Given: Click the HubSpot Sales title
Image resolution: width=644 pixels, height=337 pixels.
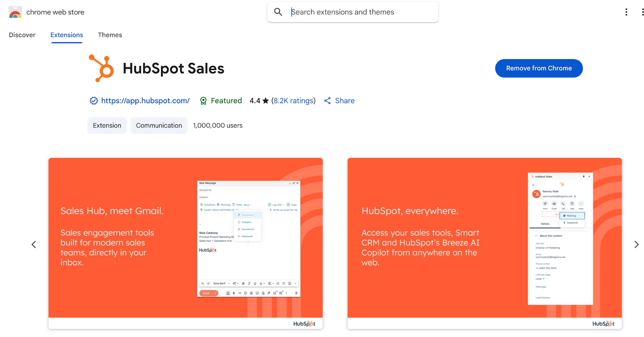Looking at the screenshot, I should click(x=173, y=68).
